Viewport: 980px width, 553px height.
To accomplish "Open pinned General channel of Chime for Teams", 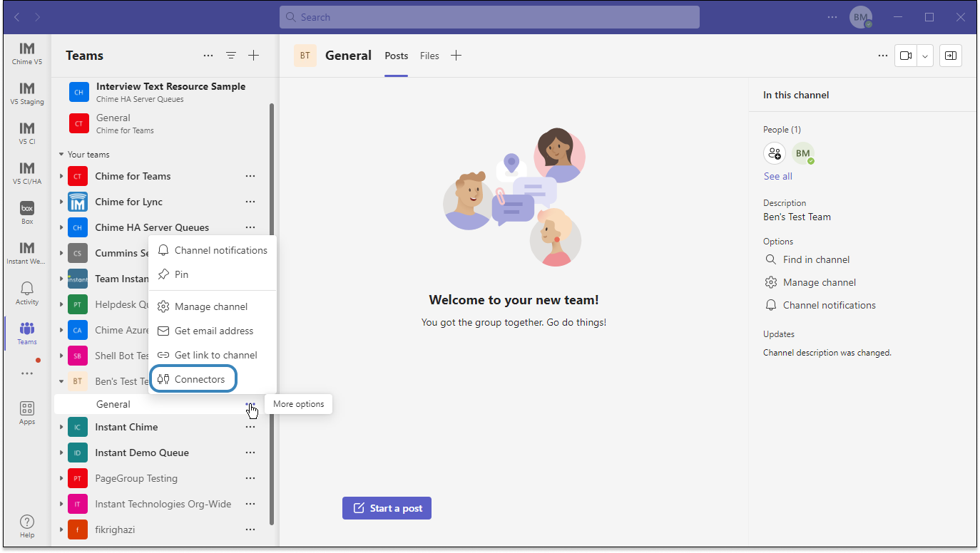I will 162,123.
